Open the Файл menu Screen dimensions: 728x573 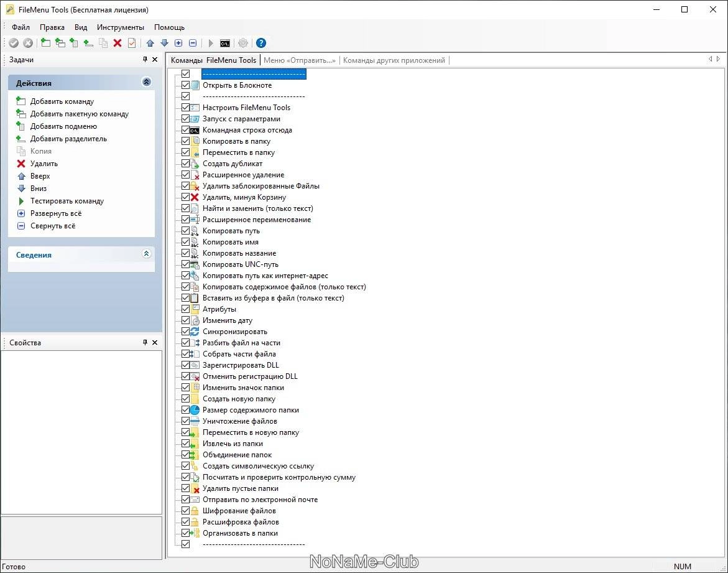21,27
